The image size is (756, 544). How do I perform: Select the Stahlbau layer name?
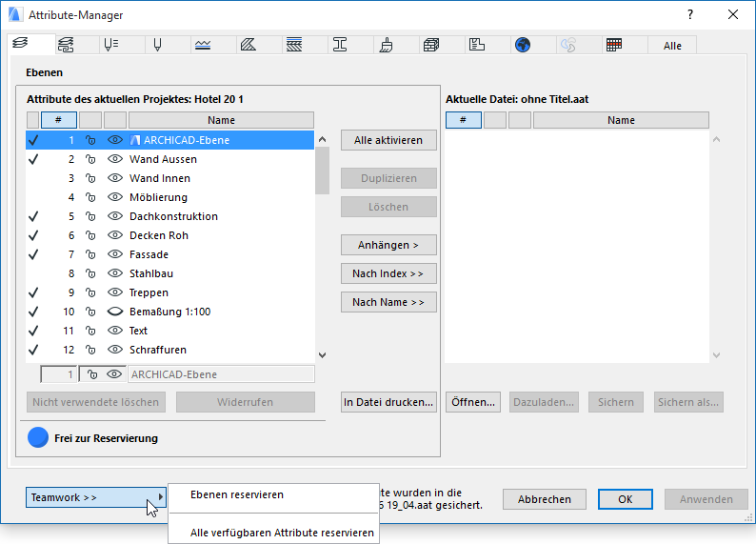[x=151, y=273]
